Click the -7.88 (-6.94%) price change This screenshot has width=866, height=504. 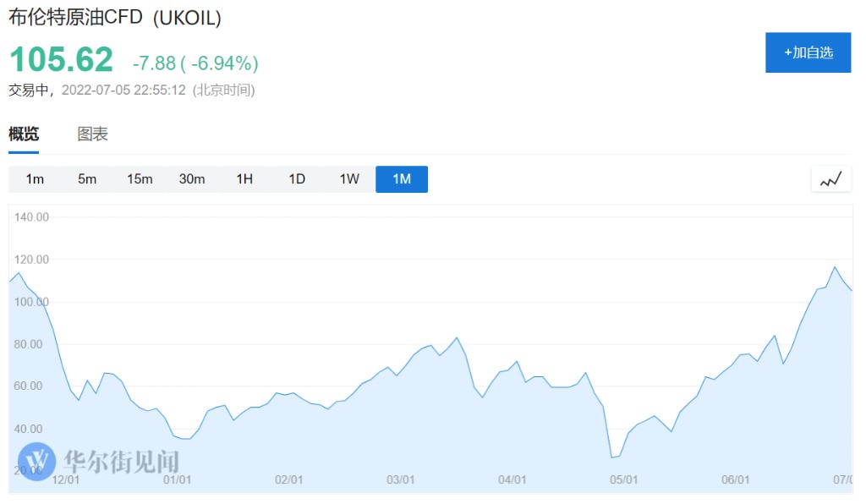pos(195,63)
